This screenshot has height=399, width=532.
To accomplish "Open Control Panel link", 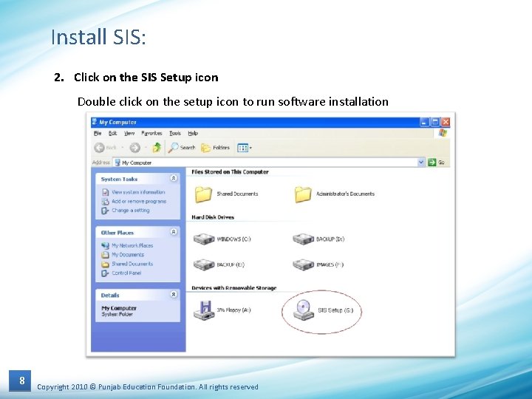I will click(126, 273).
